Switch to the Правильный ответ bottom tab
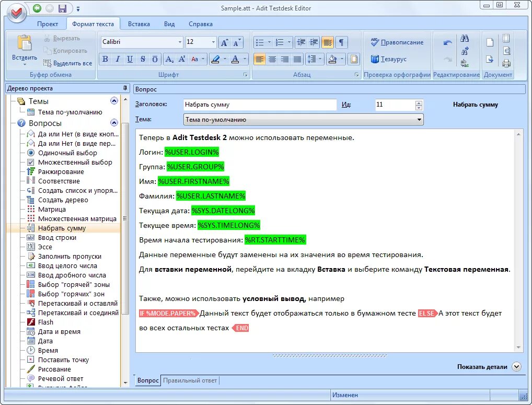This screenshot has height=405, width=532. click(x=190, y=380)
